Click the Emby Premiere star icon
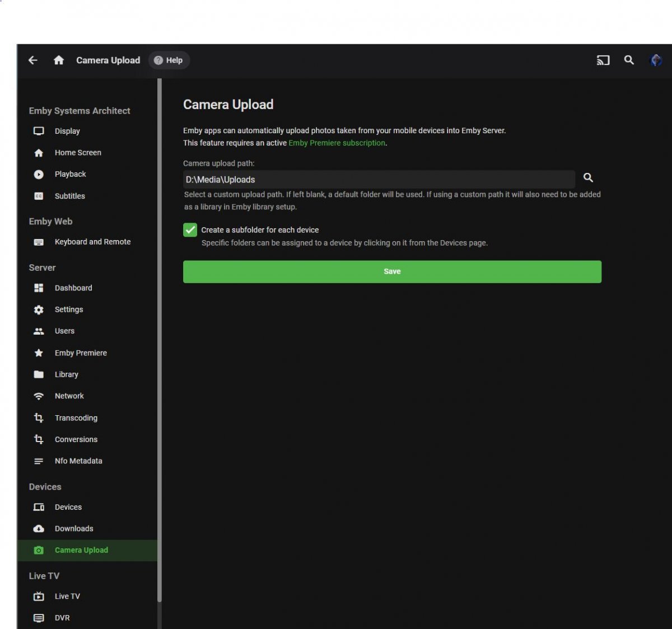The image size is (672, 629). click(39, 353)
